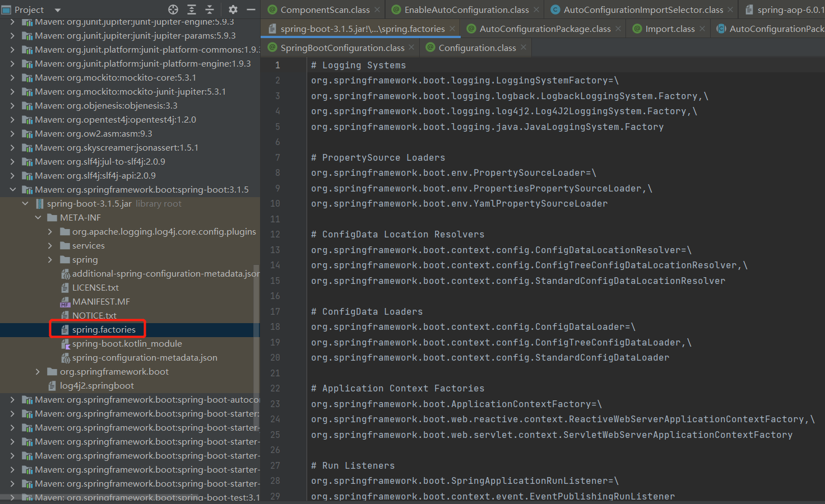Expand org.apache.logging.log4j.core.config.plugins folder
Screen dimensions: 825x504
[50, 232]
